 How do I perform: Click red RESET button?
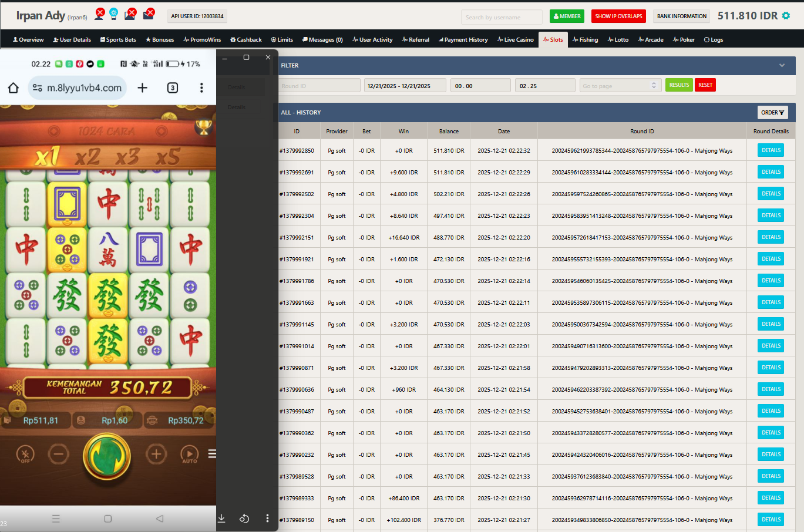705,85
